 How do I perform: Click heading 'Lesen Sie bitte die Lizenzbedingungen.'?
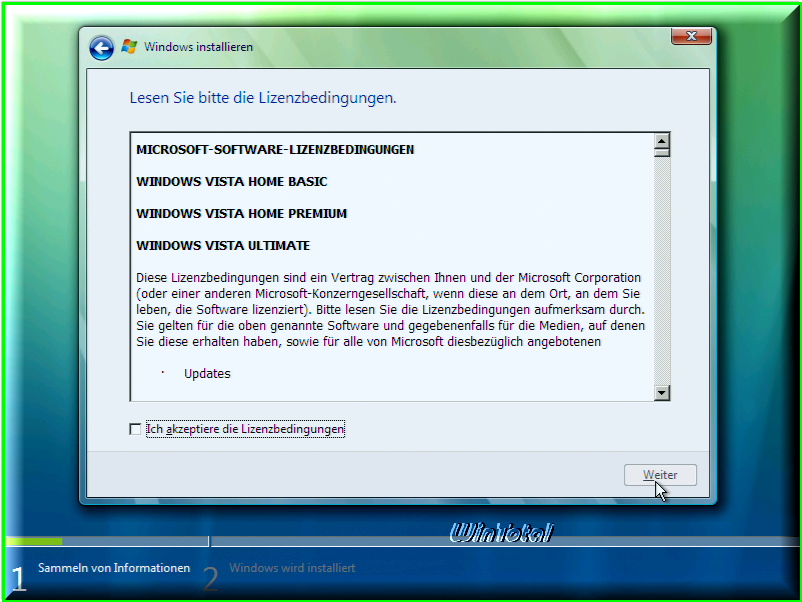263,98
